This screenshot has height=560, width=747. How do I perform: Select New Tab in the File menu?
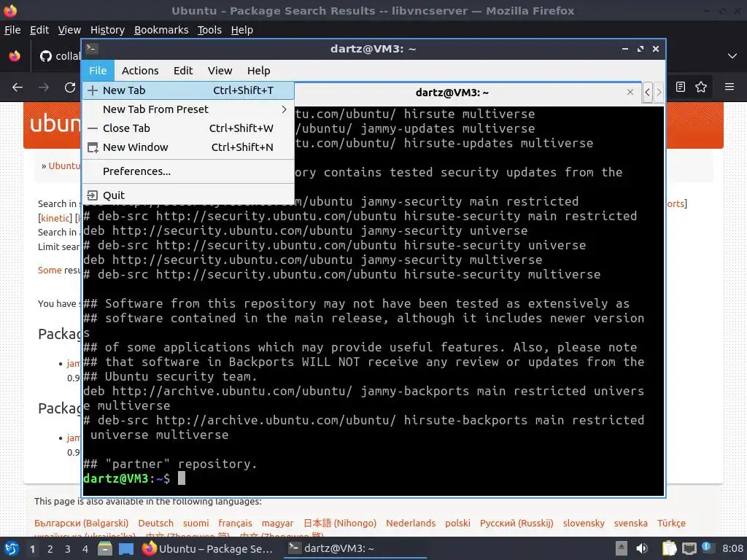coord(188,90)
